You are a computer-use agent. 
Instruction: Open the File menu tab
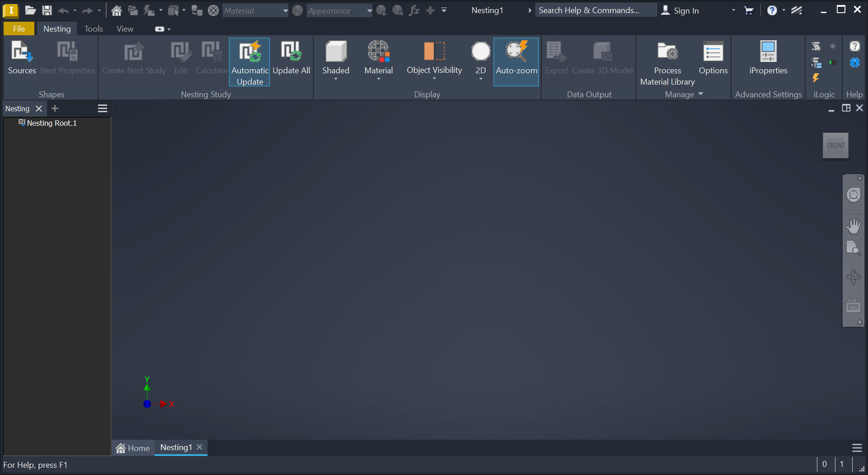[x=19, y=28]
